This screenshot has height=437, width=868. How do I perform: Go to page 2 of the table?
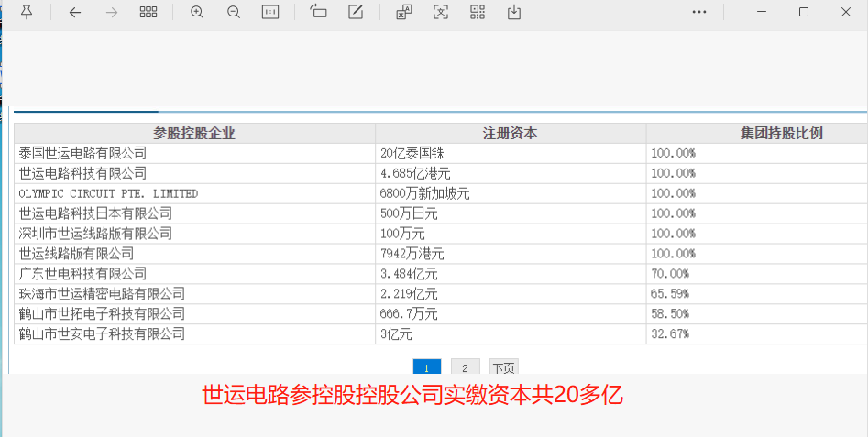(465, 367)
